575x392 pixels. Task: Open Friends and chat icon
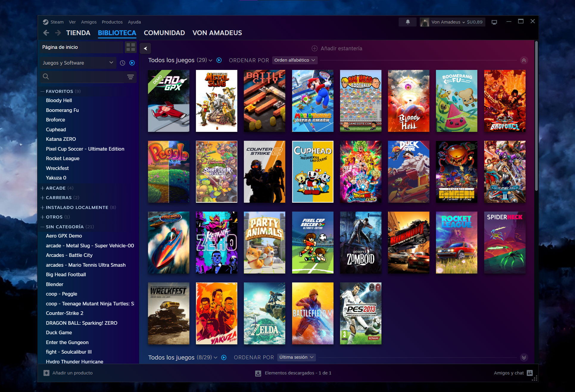click(x=529, y=373)
